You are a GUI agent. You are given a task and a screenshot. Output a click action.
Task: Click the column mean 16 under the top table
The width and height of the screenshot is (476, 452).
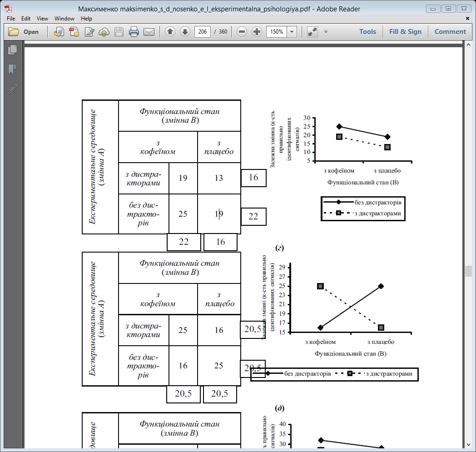click(220, 242)
